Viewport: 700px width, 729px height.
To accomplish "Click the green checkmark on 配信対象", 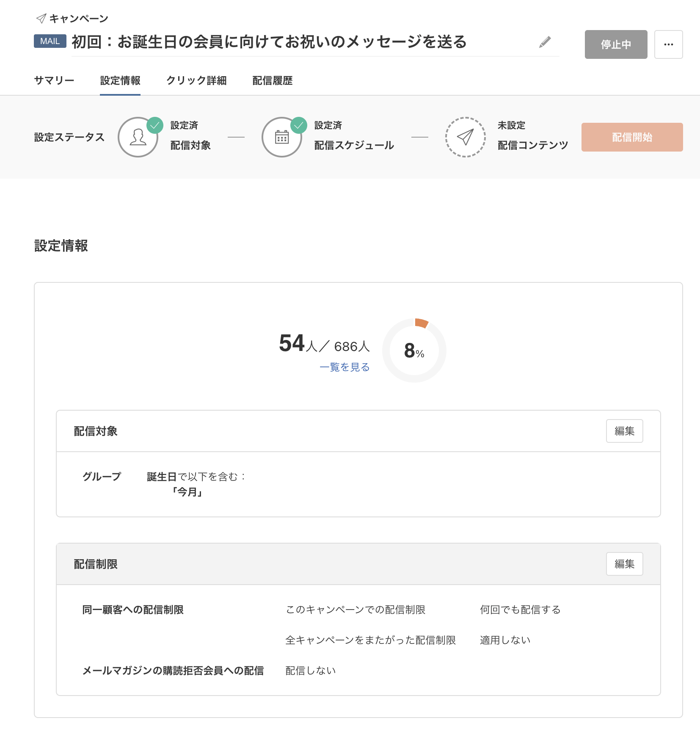I will 155,124.
